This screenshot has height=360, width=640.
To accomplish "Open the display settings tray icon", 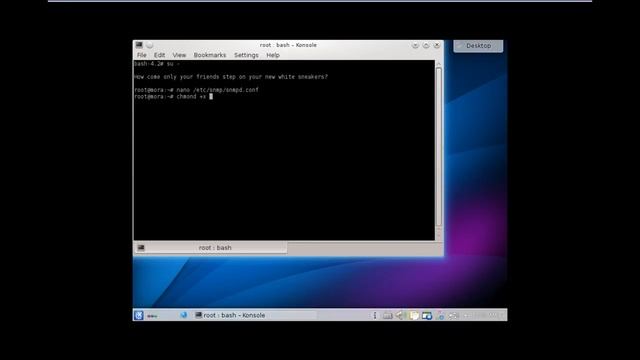I will [427, 316].
